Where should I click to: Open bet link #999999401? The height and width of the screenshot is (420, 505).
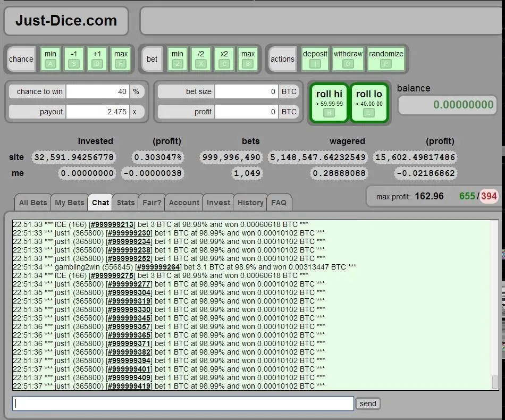pos(129,369)
